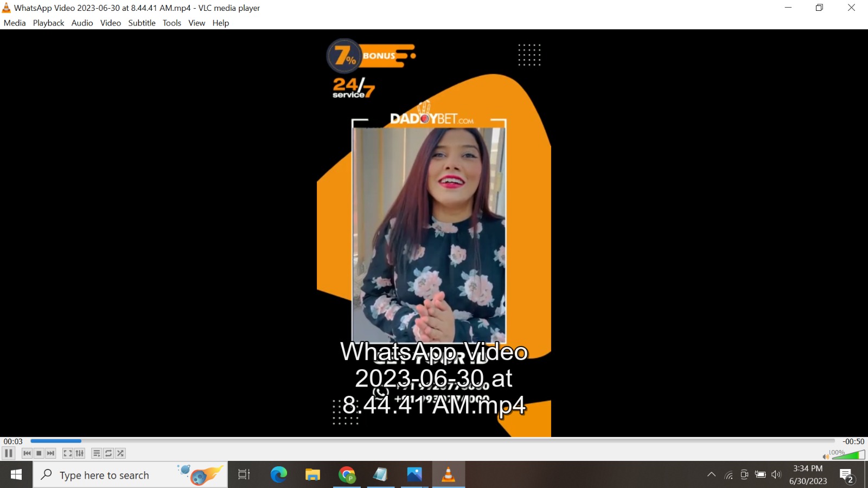868x488 pixels.
Task: Open the notification action center
Action: point(847,476)
